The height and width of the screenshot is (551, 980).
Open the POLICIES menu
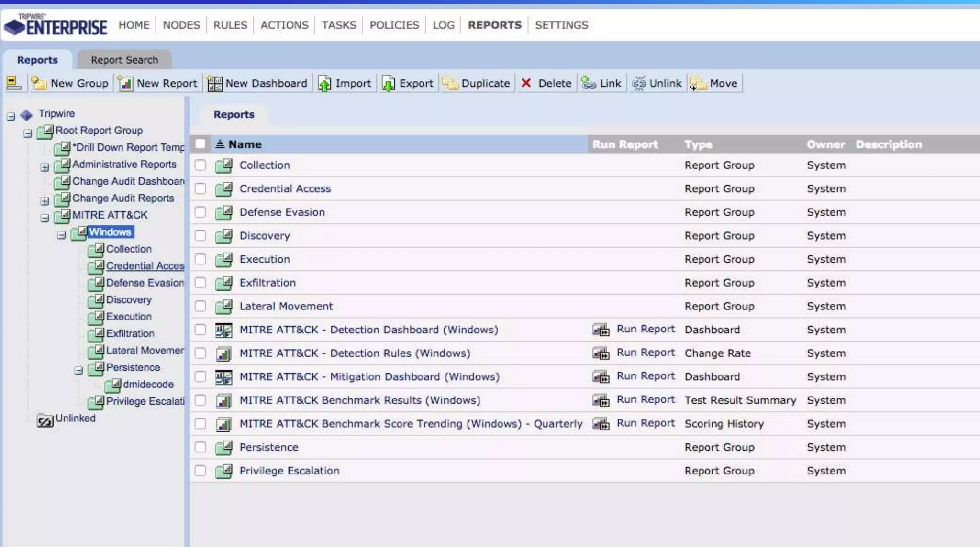(394, 25)
